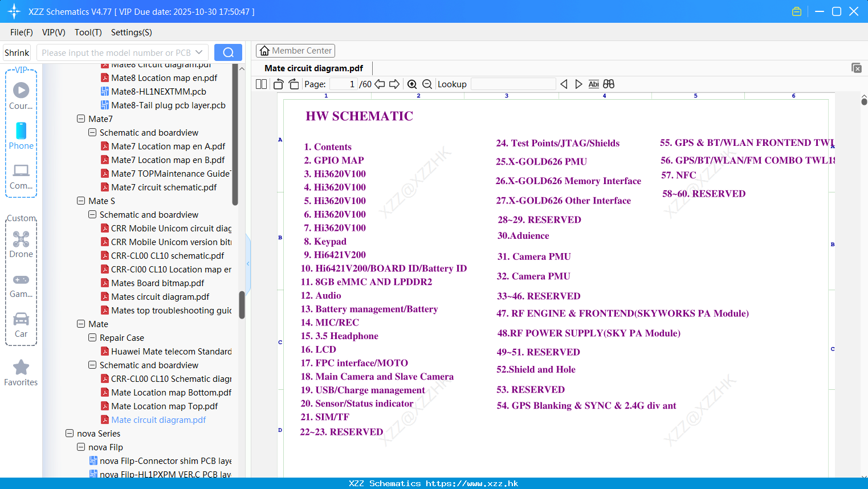
Task: Collapse the Mate S tree node
Action: [81, 201]
